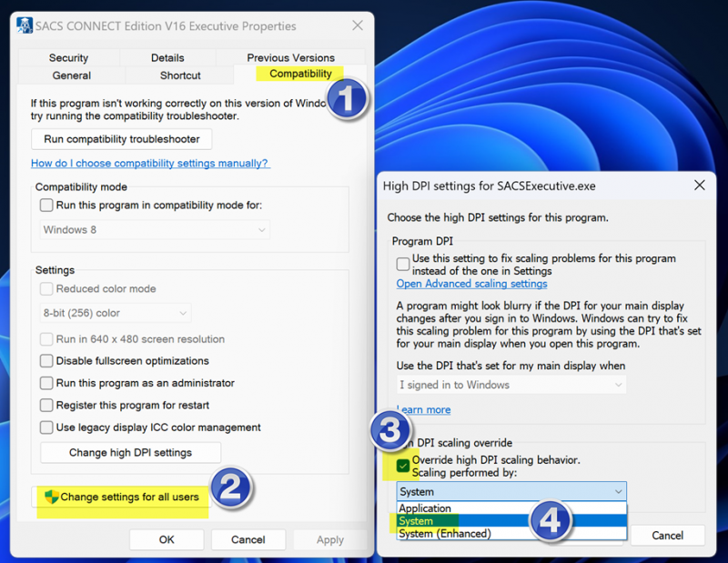The image size is (728, 563).
Task: Click Apply in the Properties dialog
Action: point(330,539)
